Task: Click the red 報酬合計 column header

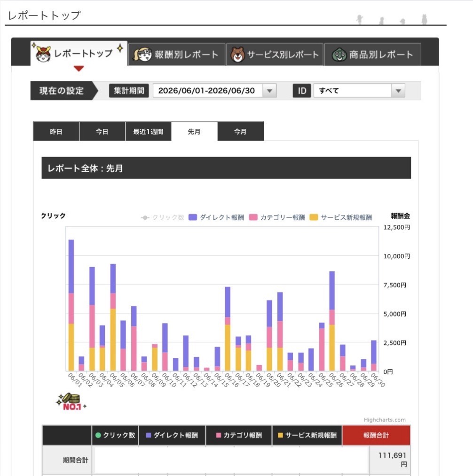Action: [376, 435]
